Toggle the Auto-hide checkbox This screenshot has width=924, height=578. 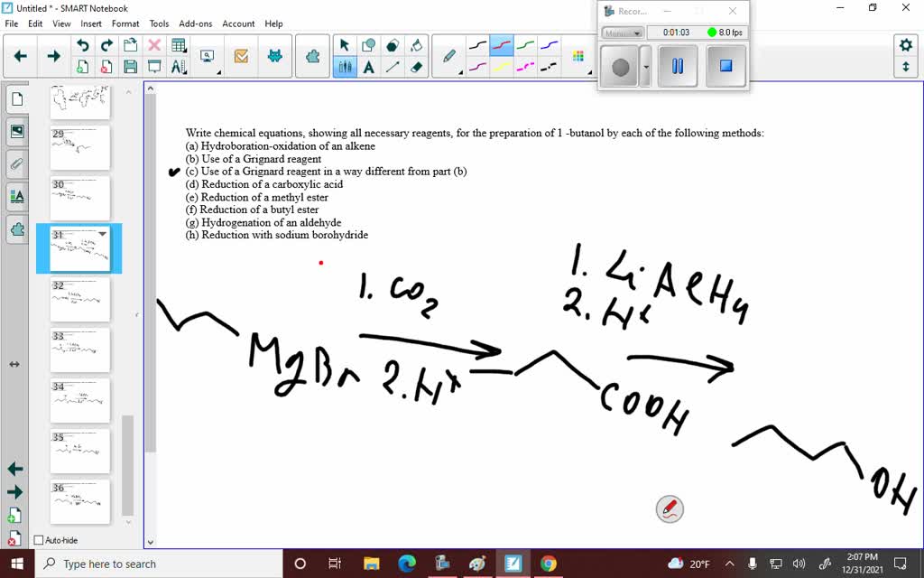point(37,539)
